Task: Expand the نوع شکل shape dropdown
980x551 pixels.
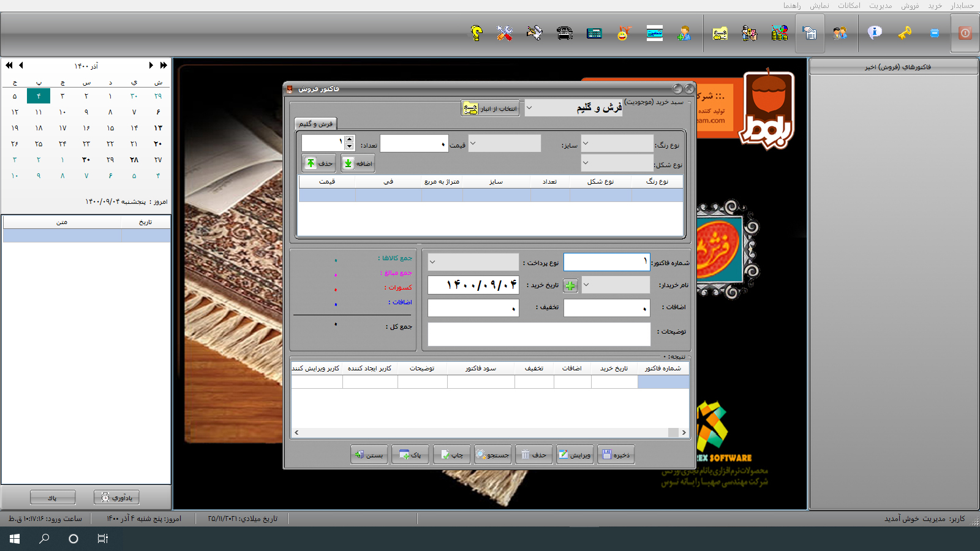Action: point(586,163)
